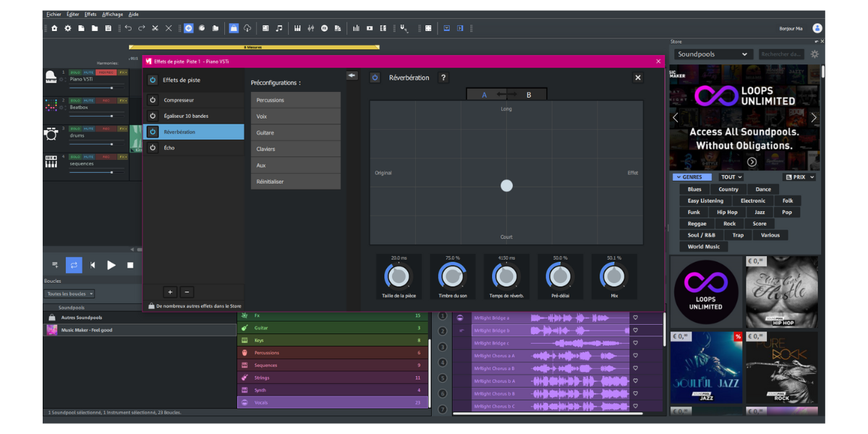Open user account avatar icon
The height and width of the screenshot is (434, 868).
[817, 28]
